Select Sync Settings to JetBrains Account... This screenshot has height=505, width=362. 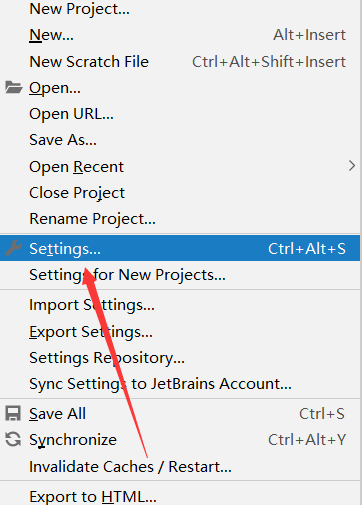[180, 384]
